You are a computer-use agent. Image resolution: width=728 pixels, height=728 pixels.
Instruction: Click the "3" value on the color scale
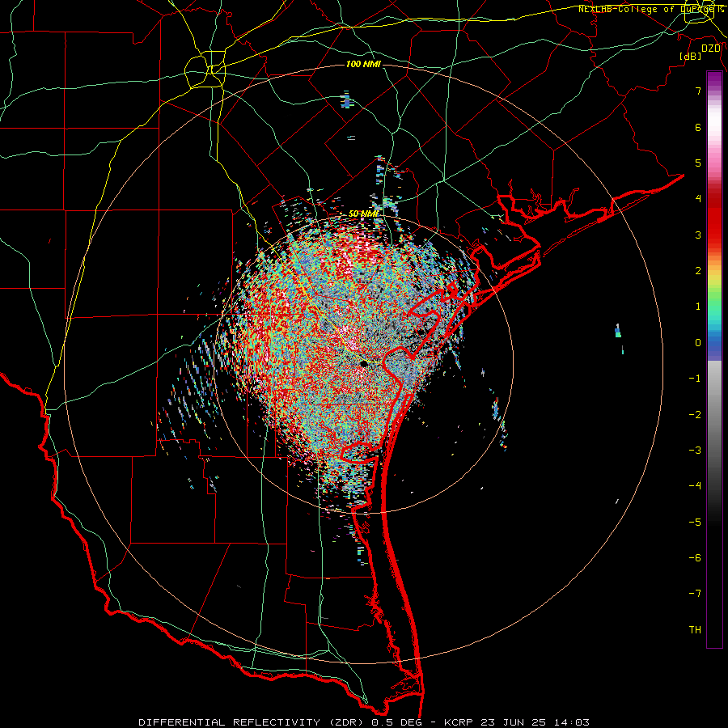click(x=698, y=235)
